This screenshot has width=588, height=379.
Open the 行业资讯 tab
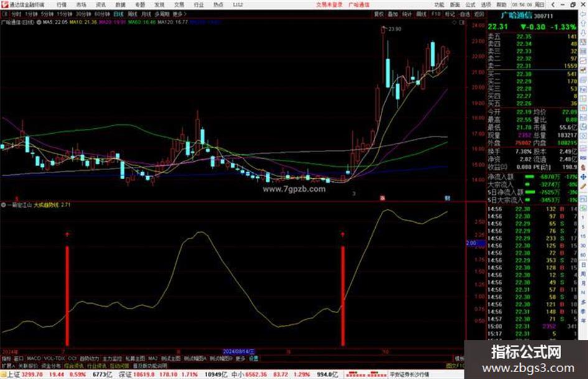(x=96, y=365)
